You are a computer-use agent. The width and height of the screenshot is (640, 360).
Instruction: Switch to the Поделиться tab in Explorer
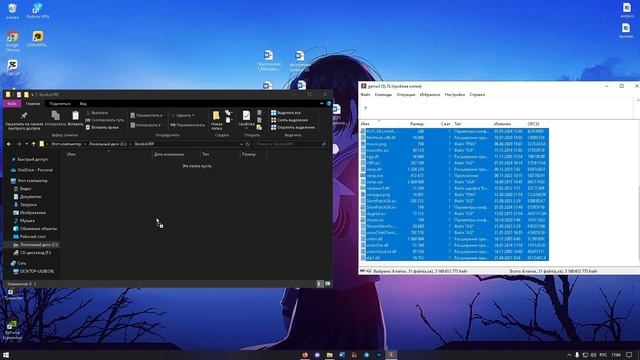tap(60, 104)
